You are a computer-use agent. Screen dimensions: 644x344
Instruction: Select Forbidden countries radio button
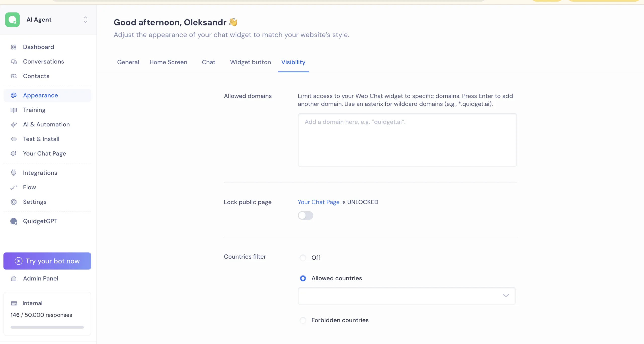click(303, 320)
